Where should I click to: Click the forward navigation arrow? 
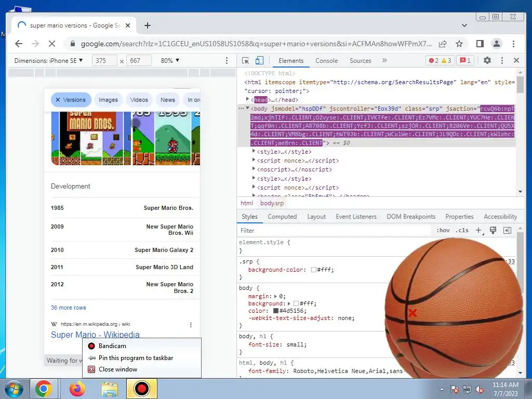coord(35,44)
